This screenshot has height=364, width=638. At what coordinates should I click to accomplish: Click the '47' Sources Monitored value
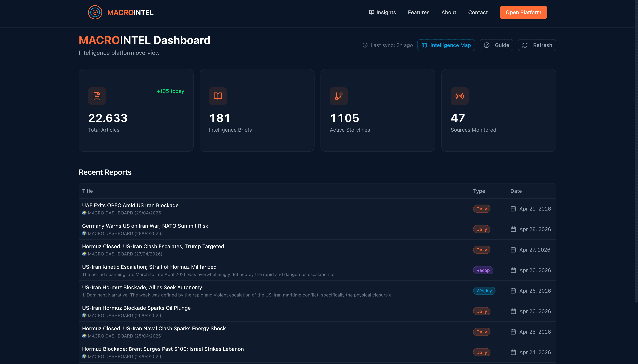458,118
